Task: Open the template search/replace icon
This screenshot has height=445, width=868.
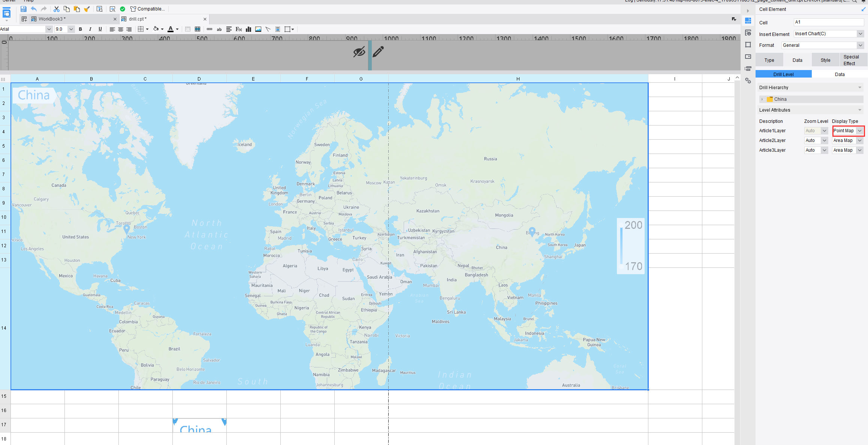Action: click(100, 9)
